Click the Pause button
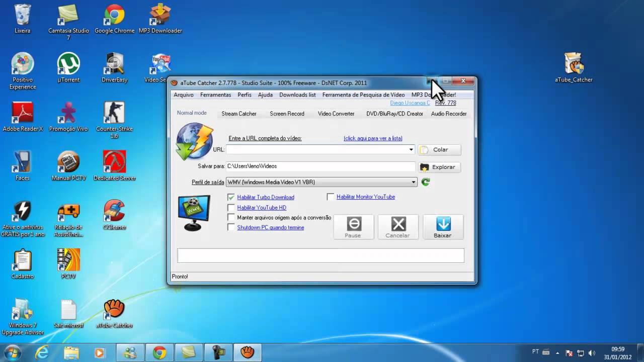 point(354,227)
